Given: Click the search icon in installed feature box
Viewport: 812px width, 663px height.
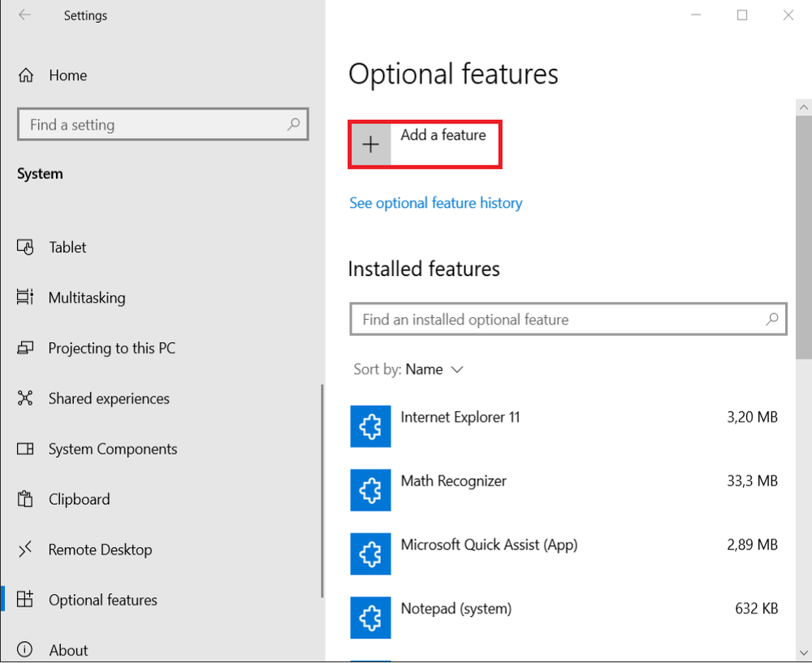Looking at the screenshot, I should [x=772, y=320].
